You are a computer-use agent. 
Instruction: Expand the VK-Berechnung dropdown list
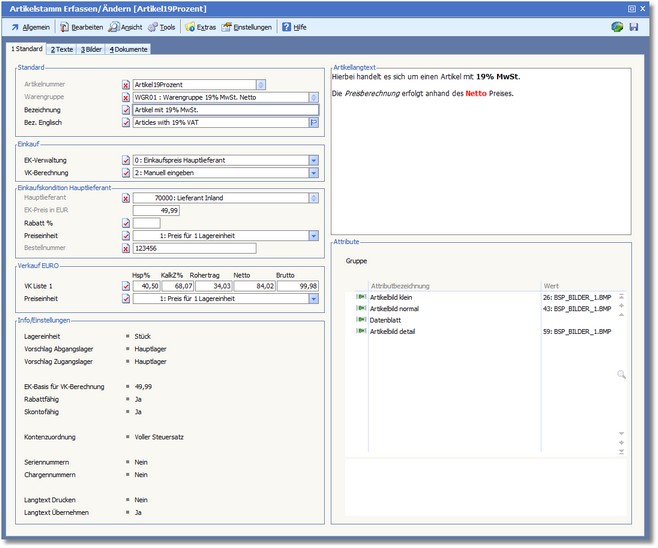(x=313, y=172)
